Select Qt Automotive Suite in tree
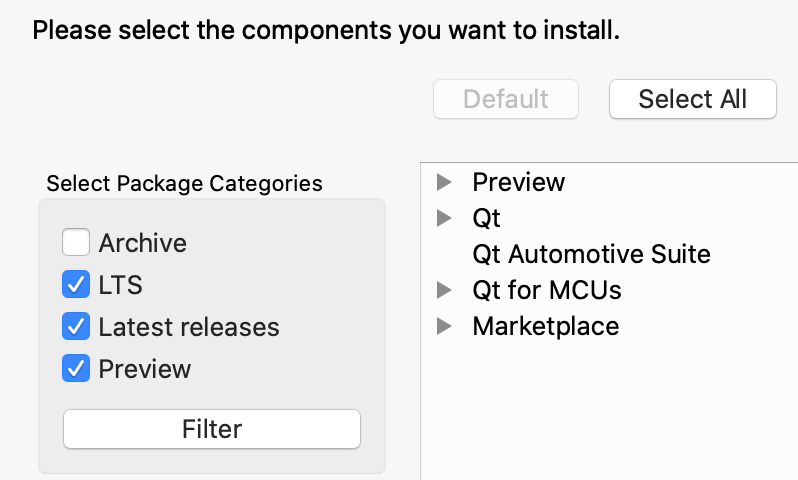 (x=591, y=254)
